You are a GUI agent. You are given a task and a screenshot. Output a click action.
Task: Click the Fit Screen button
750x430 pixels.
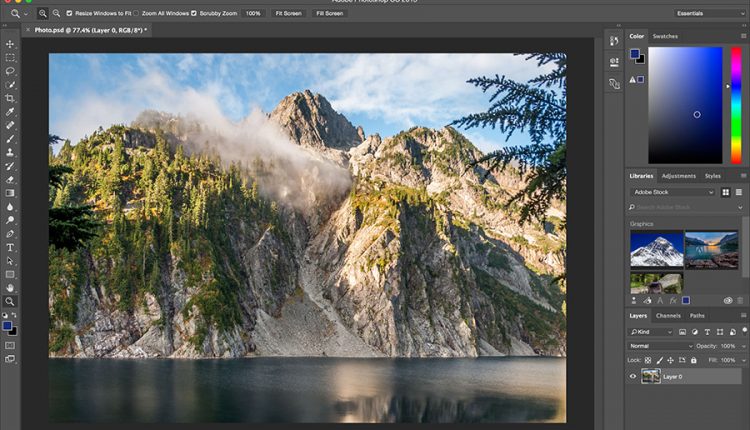click(287, 13)
